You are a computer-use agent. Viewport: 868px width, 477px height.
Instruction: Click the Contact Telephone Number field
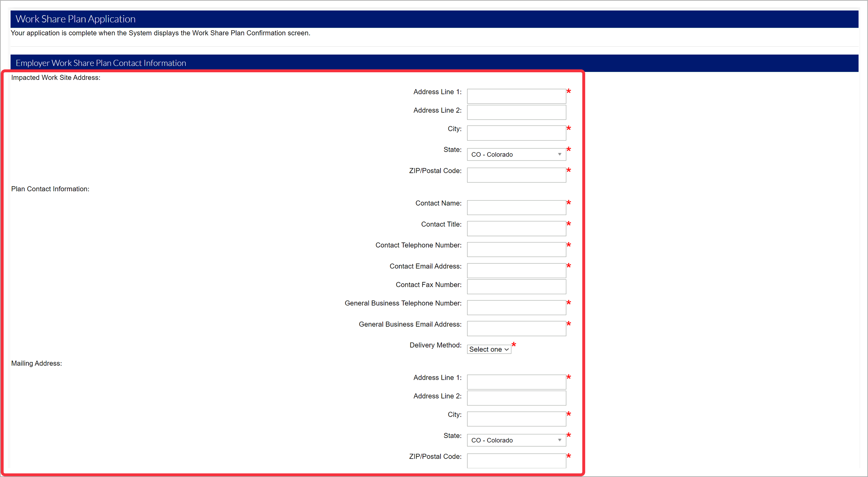coord(516,249)
